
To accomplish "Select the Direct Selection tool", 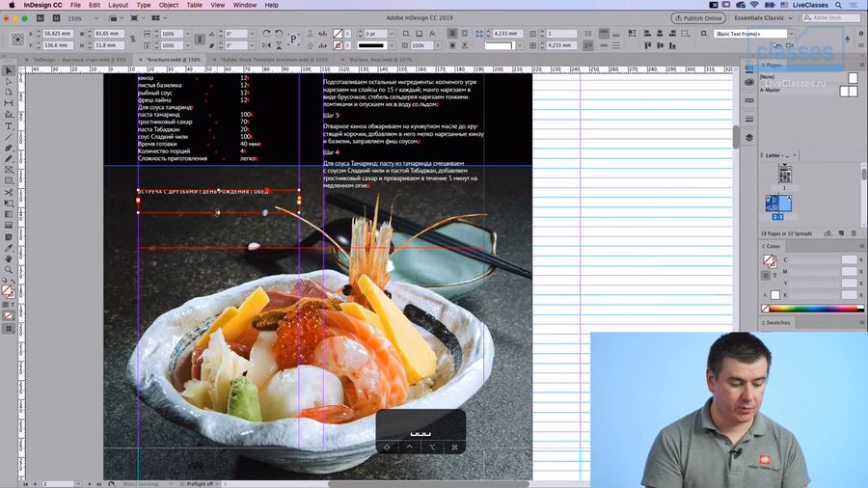I will click(9, 82).
